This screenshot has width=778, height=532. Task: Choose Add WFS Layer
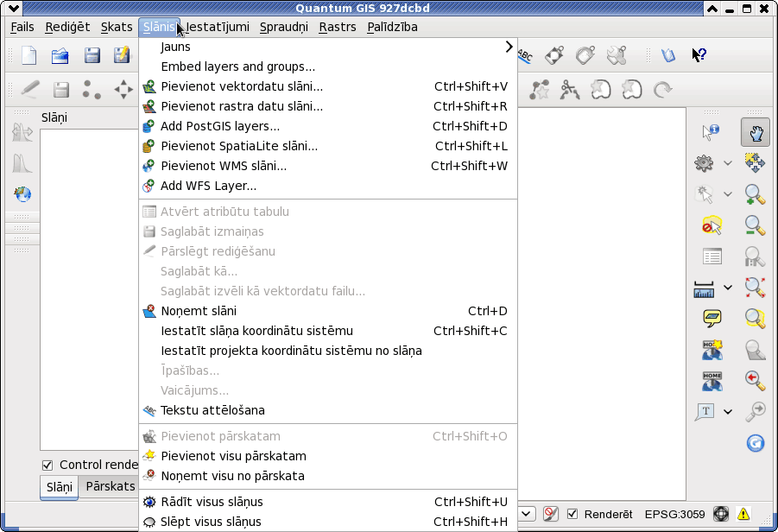click(328, 186)
